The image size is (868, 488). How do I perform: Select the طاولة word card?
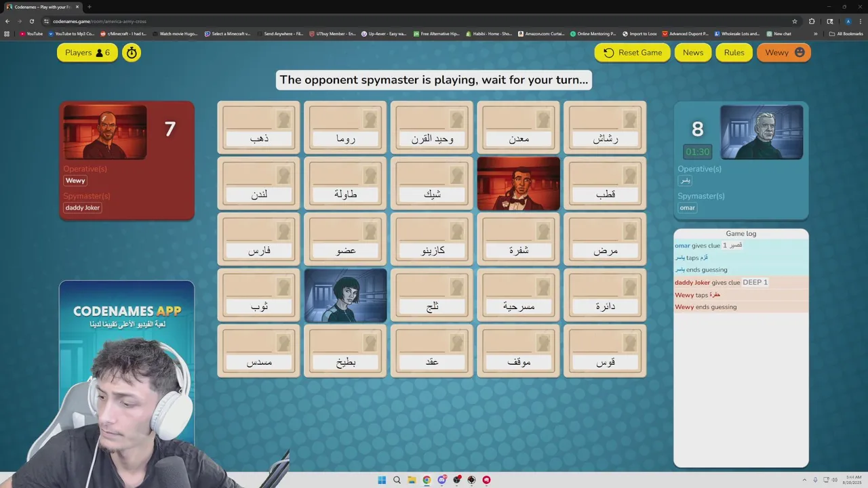[x=345, y=183]
